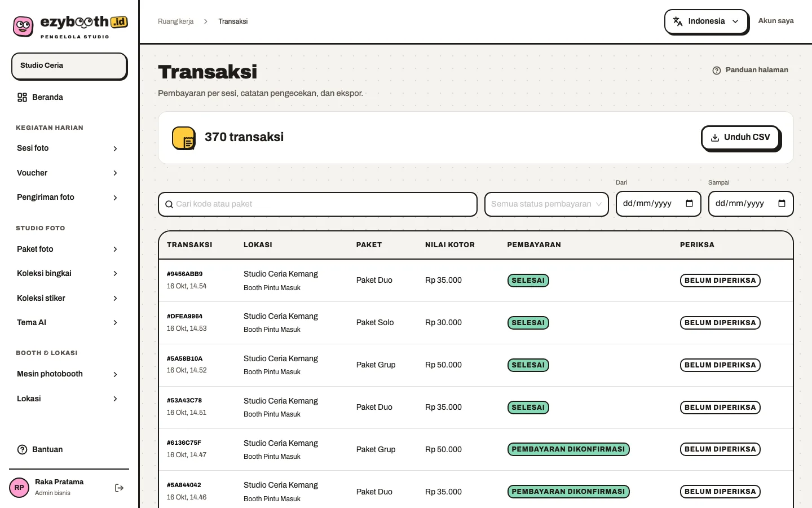Open the Semua status pembayaran dropdown

[546, 204]
